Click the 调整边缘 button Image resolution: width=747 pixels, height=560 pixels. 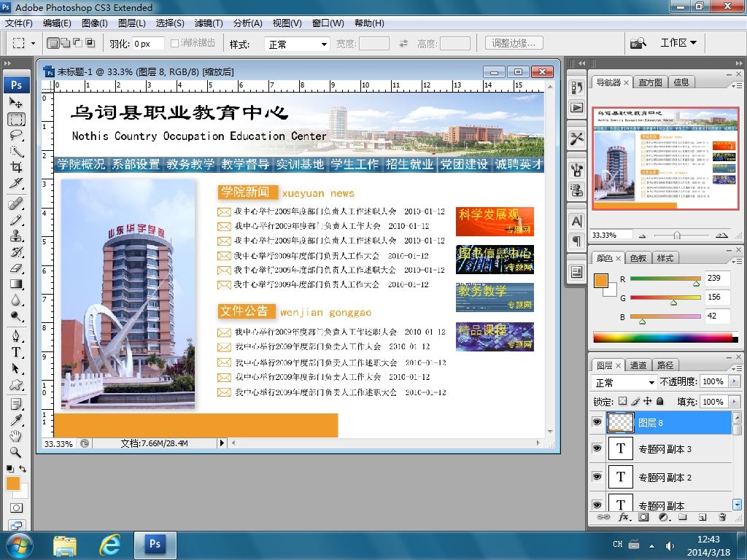click(x=514, y=44)
